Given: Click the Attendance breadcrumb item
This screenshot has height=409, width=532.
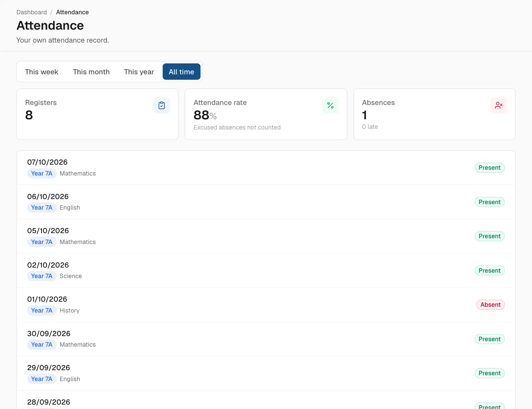Looking at the screenshot, I should [x=72, y=12].
